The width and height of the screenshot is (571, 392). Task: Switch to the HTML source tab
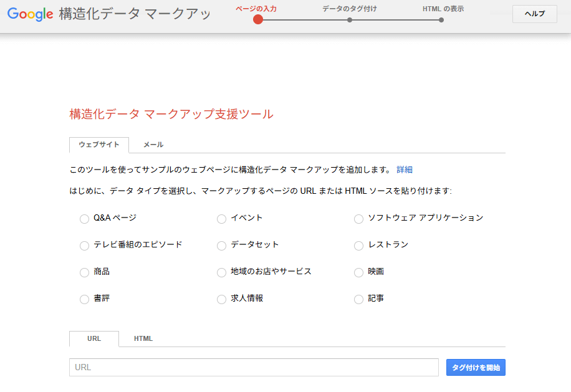(x=143, y=339)
